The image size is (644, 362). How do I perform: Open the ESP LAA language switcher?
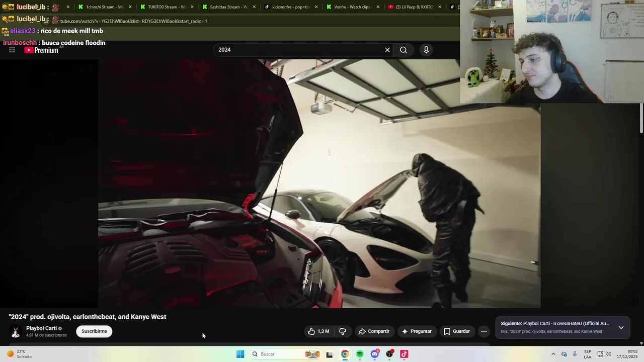tap(588, 354)
